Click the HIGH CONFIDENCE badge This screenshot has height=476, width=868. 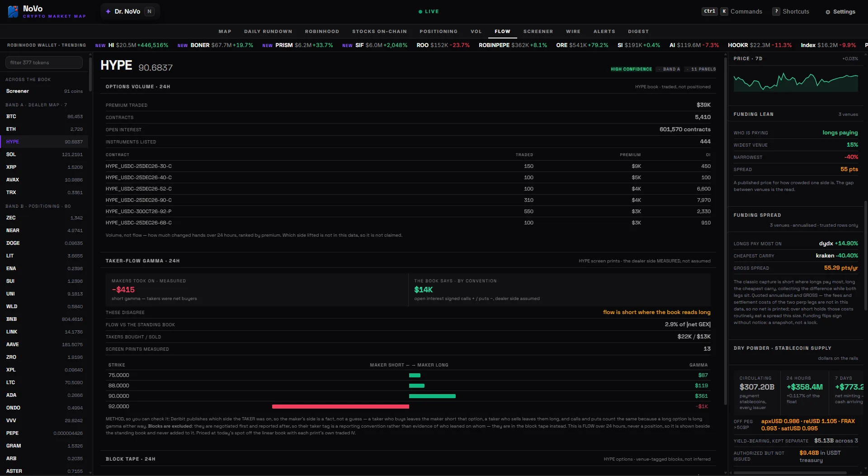click(x=631, y=69)
